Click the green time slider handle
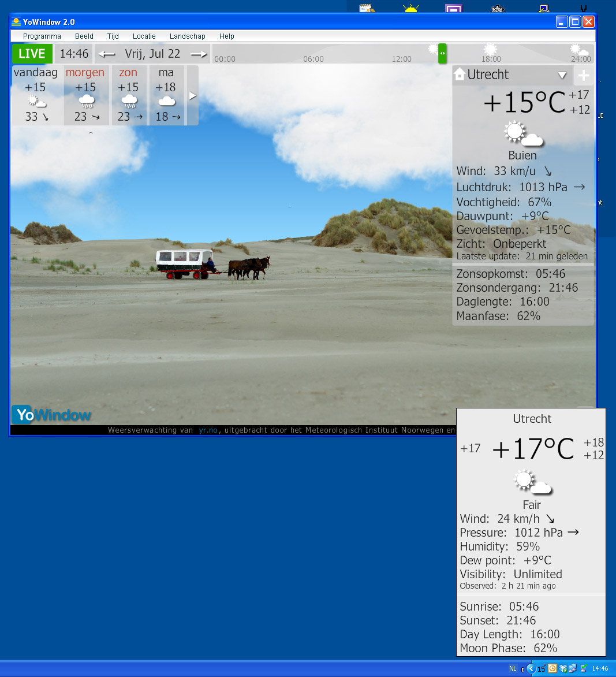The width and height of the screenshot is (616, 677). pos(442,53)
